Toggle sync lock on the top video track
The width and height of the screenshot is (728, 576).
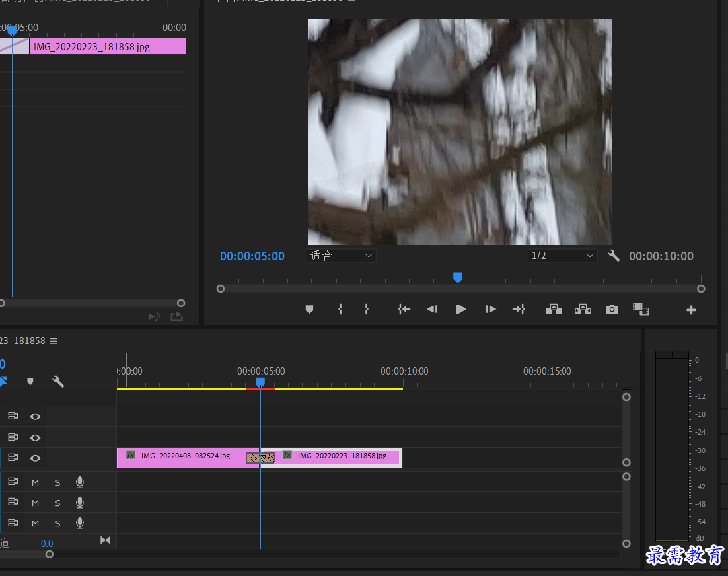pyautogui.click(x=13, y=416)
